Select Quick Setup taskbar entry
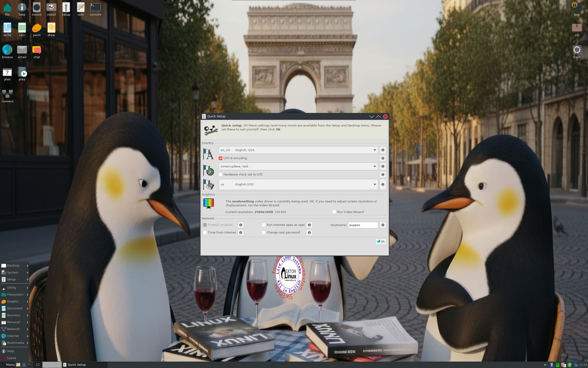This screenshot has height=368, width=588. click(x=85, y=365)
